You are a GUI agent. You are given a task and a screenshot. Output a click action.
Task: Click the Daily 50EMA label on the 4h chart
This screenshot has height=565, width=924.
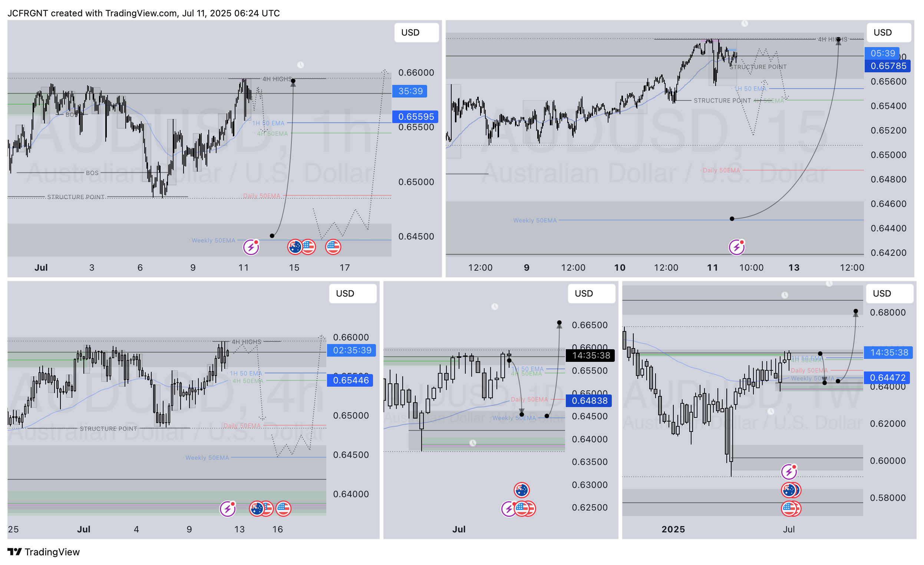click(242, 426)
